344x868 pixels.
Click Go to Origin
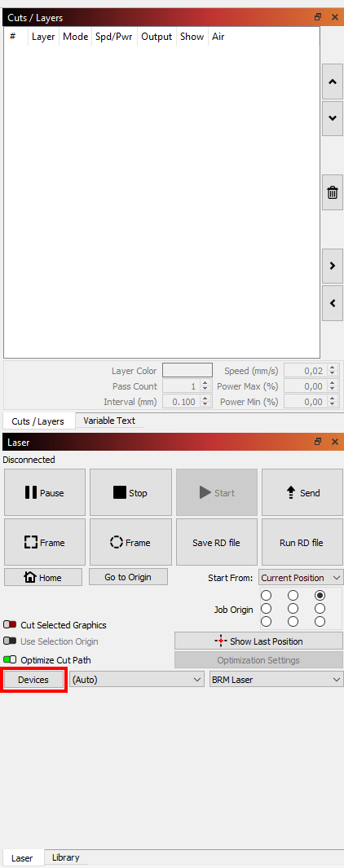coord(128,577)
